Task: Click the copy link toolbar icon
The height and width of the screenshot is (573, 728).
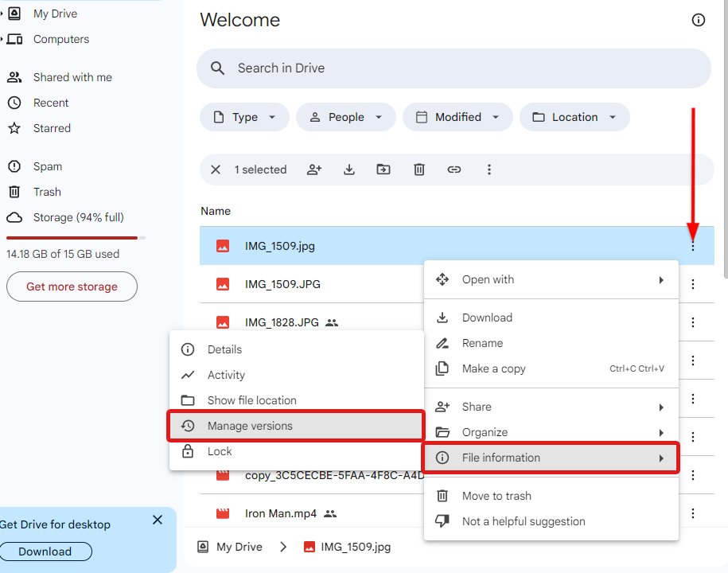Action: 454,170
